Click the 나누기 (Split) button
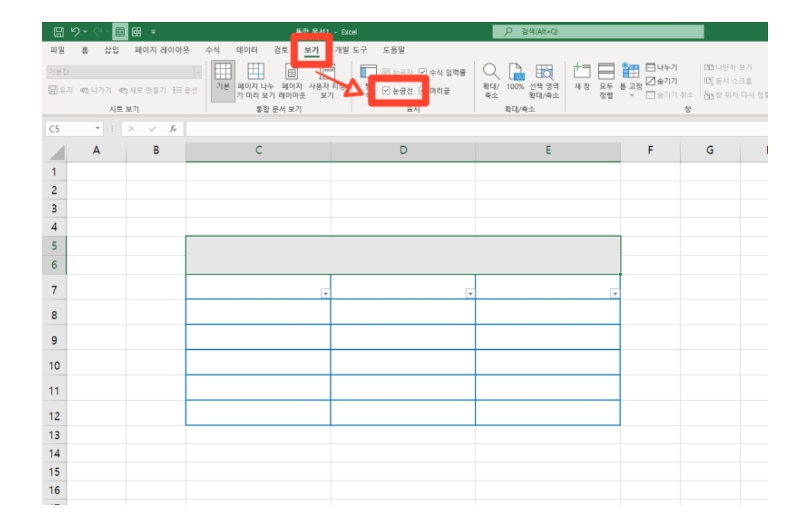 point(661,67)
